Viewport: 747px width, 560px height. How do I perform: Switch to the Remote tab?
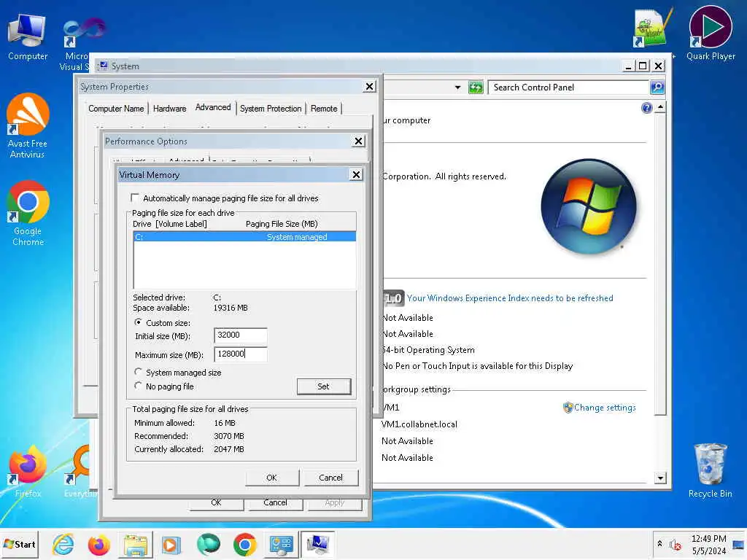coord(324,109)
